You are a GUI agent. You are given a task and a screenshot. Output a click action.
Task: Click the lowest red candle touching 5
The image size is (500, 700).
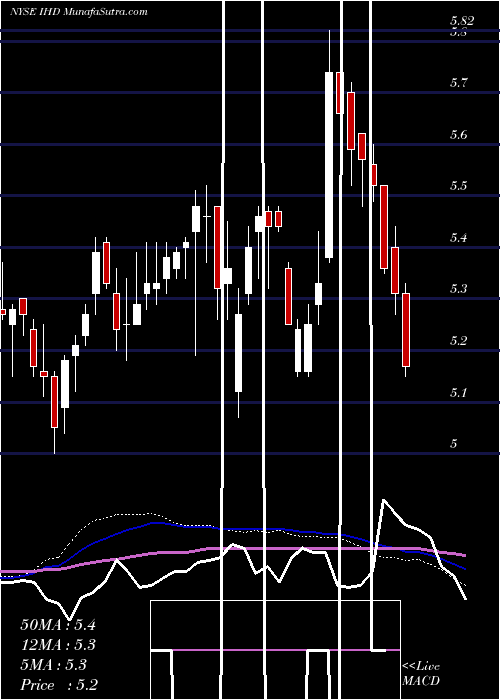coord(54,402)
